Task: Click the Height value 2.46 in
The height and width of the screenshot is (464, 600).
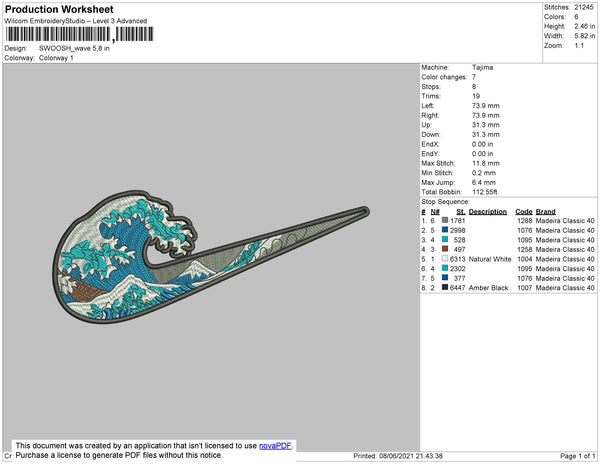Action: [585, 26]
